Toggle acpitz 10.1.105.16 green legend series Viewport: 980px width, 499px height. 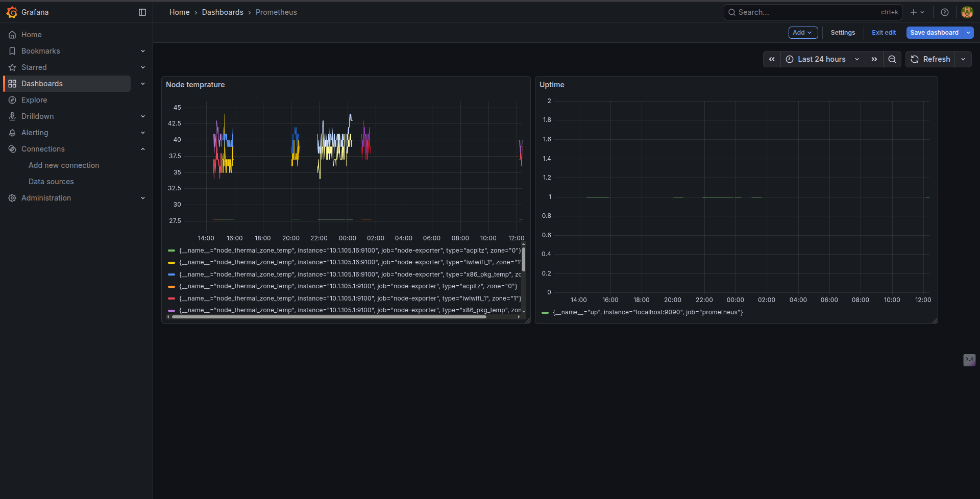350,251
